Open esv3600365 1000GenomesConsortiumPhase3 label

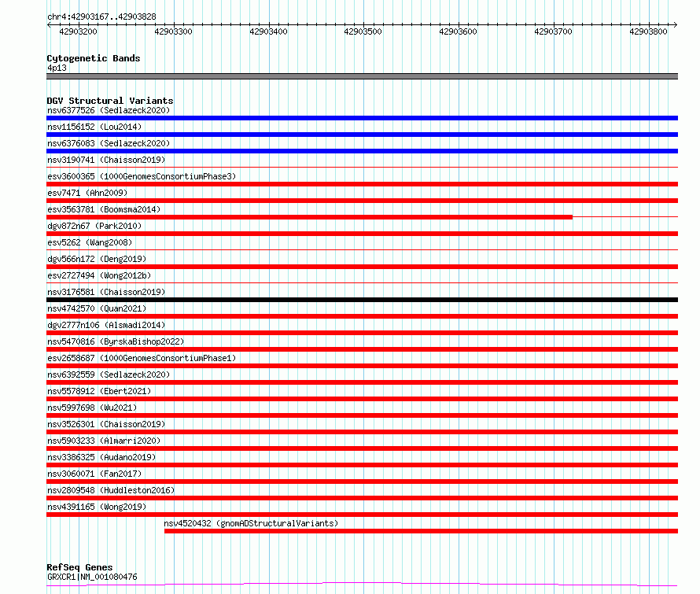[x=142, y=176]
